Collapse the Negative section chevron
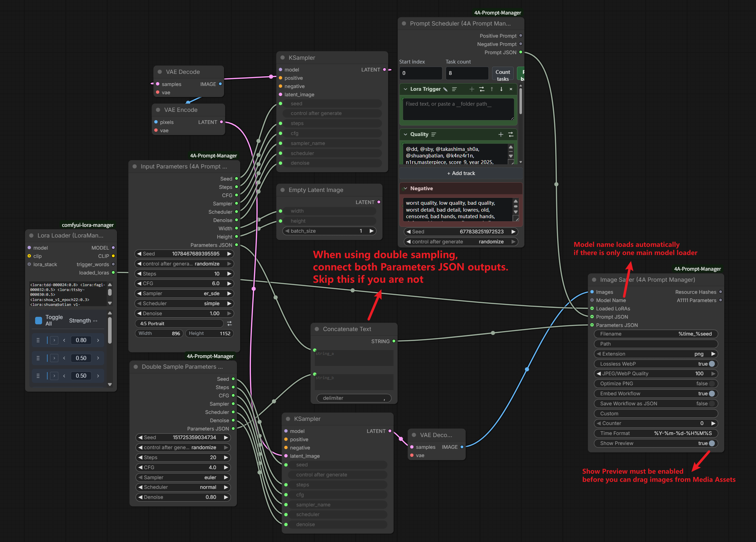 click(x=406, y=188)
